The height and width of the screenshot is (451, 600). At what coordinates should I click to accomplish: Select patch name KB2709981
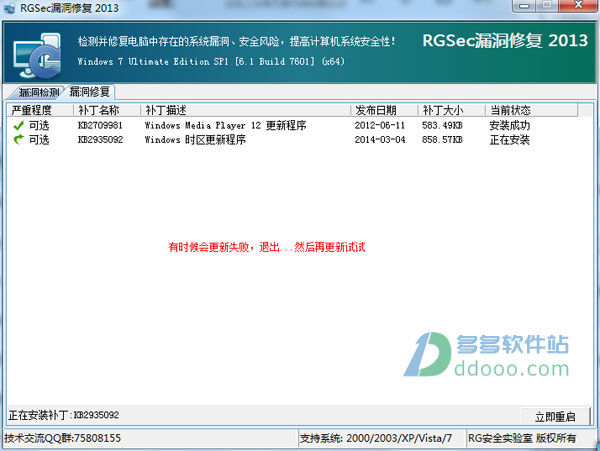click(x=100, y=125)
